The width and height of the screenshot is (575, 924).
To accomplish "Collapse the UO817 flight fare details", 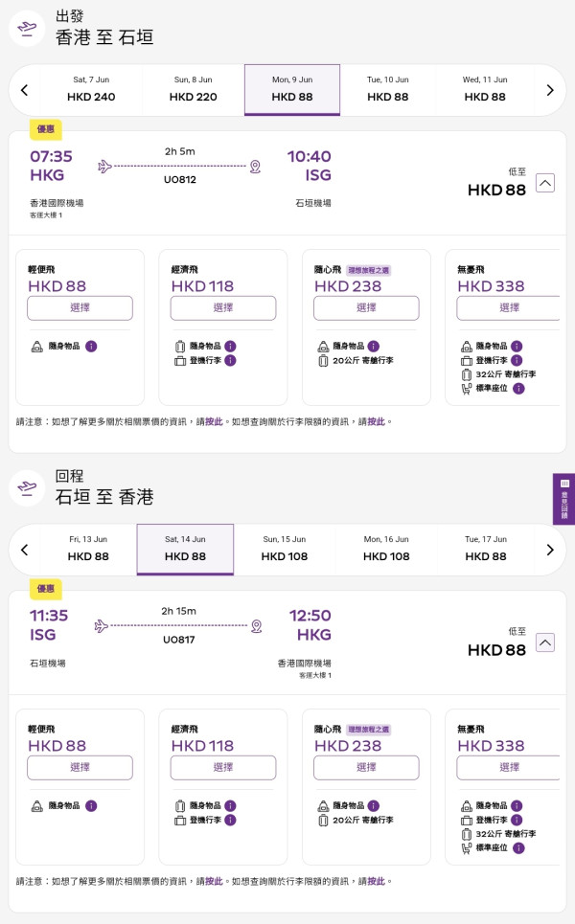I will coord(545,642).
